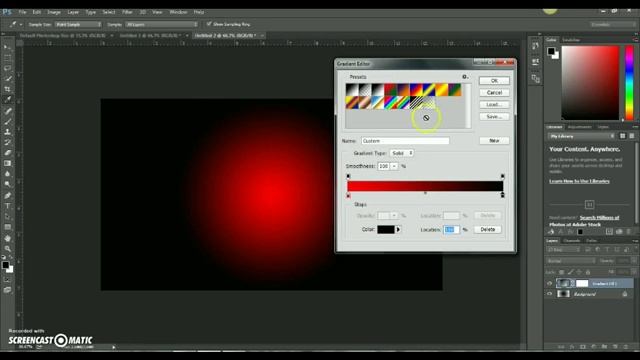The image size is (640, 360).
Task: Select the Hand tool
Action: [7, 238]
